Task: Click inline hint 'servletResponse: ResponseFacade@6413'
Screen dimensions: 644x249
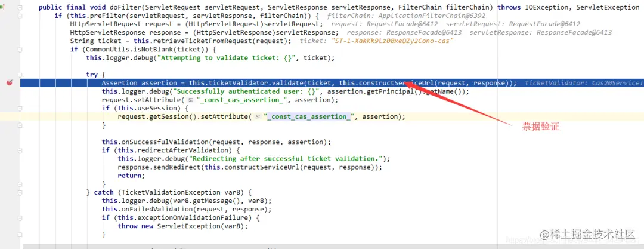Action: pos(541,32)
